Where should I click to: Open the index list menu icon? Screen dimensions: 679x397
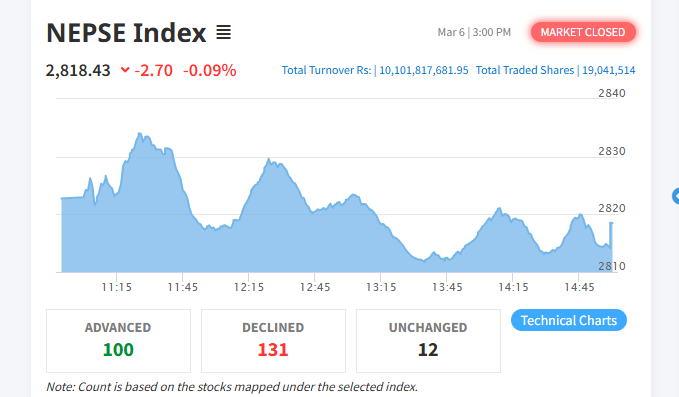click(223, 32)
